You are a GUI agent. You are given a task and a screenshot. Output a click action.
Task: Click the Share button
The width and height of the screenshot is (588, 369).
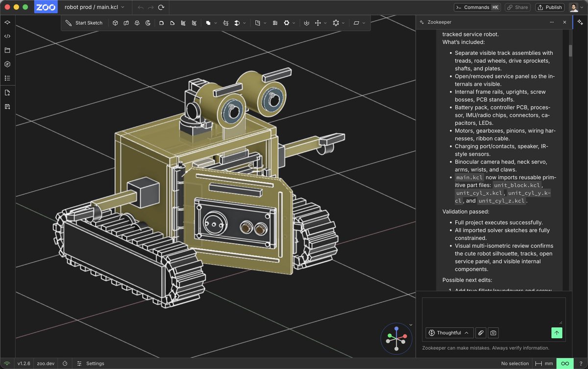click(517, 7)
